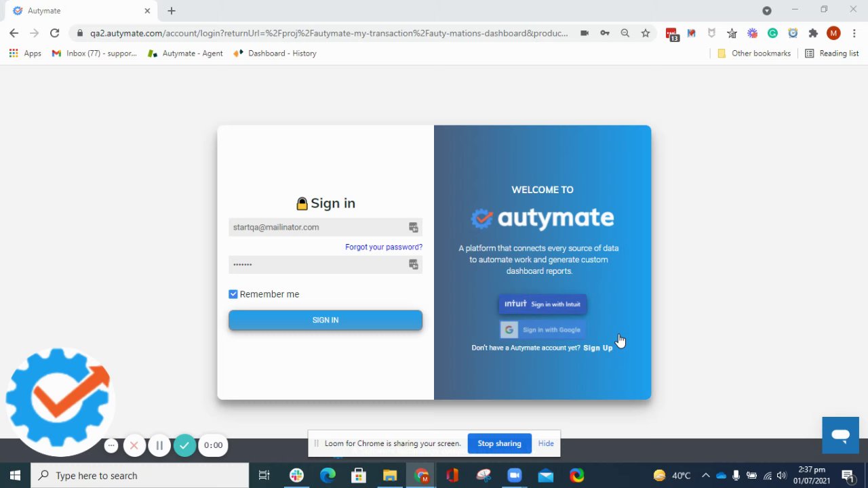
Task: Follow the Sign Up link
Action: click(x=597, y=348)
